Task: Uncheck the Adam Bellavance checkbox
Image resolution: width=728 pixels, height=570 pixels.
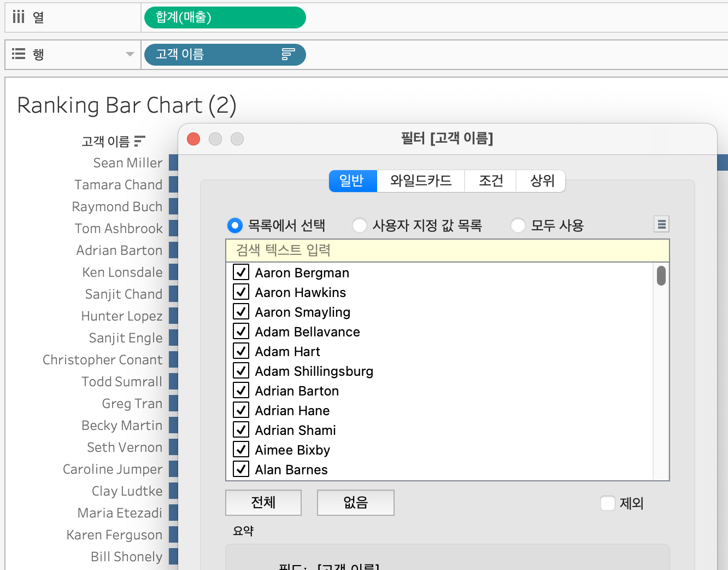Action: [241, 331]
